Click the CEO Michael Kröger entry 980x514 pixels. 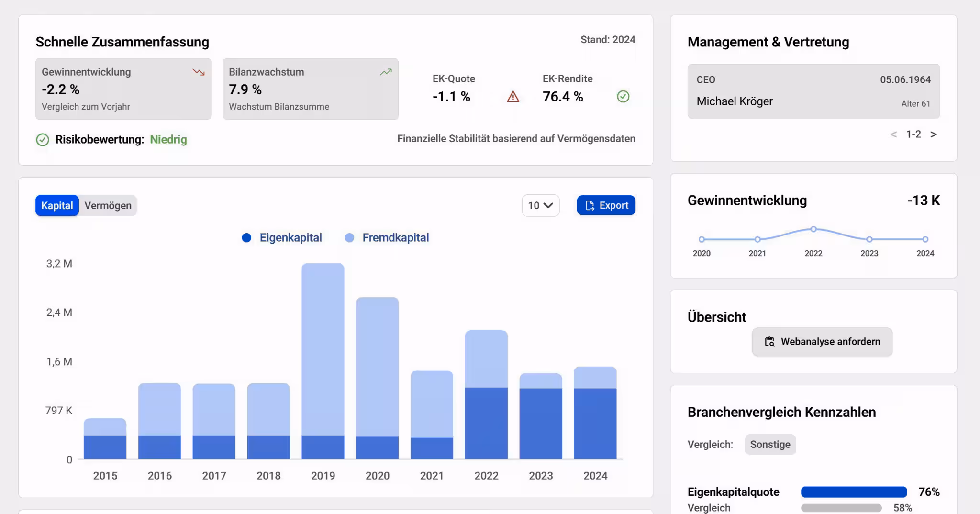coord(813,91)
